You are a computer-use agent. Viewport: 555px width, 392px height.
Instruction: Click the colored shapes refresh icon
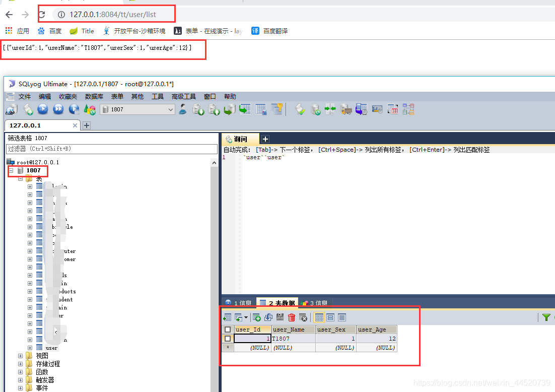coord(90,109)
